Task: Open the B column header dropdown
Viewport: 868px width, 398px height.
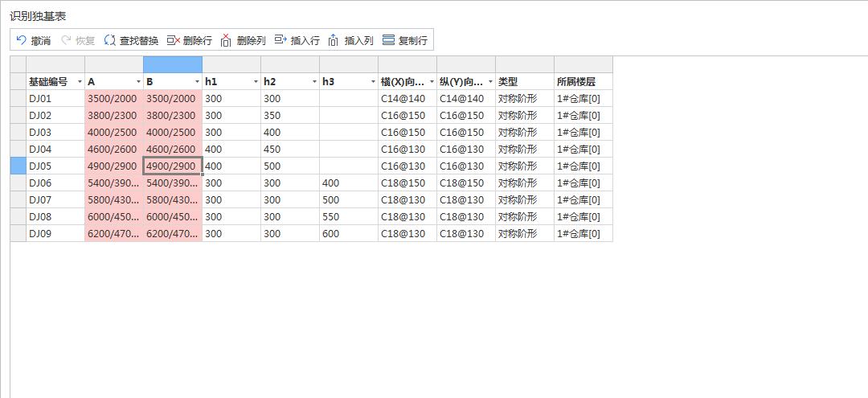Action: click(198, 82)
